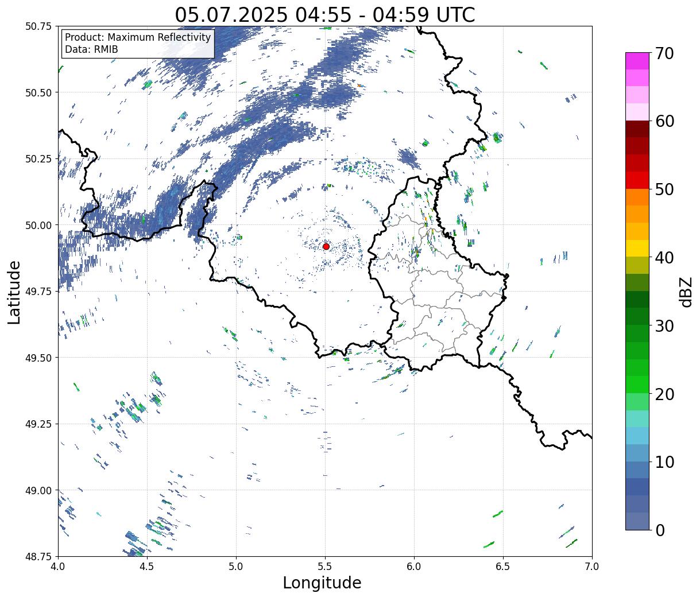Click the colorbar tick label 40
Image resolution: width=700 pixels, height=597 pixels.
[x=664, y=258]
